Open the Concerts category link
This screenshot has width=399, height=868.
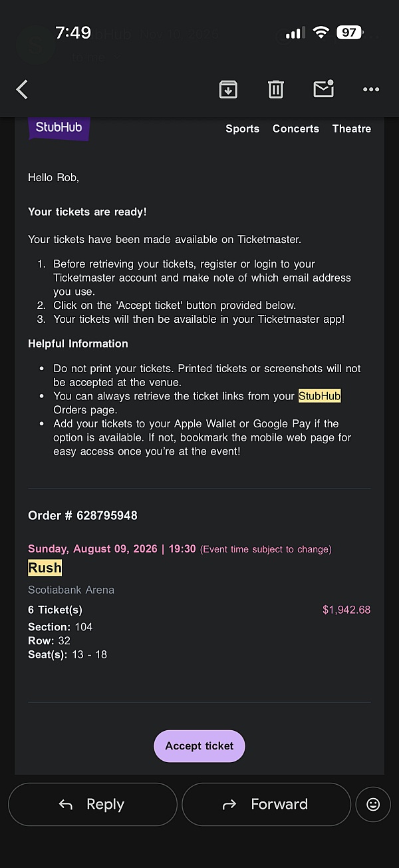click(295, 128)
